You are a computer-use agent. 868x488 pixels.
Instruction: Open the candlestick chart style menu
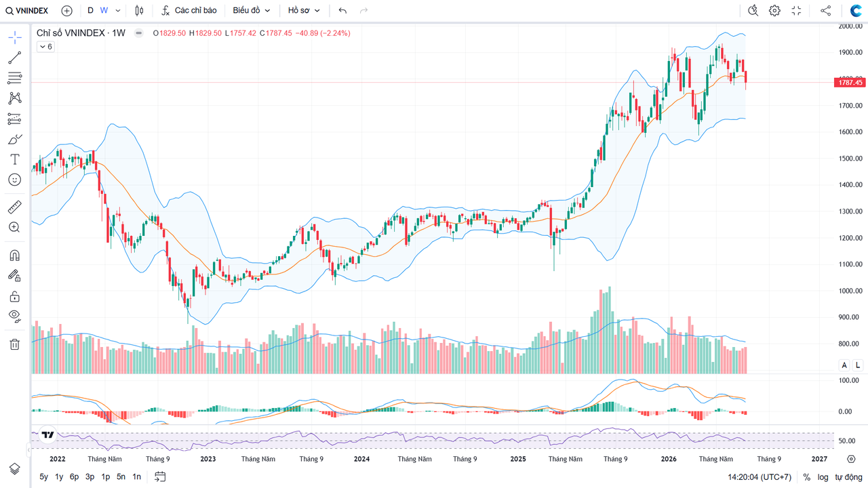point(139,11)
